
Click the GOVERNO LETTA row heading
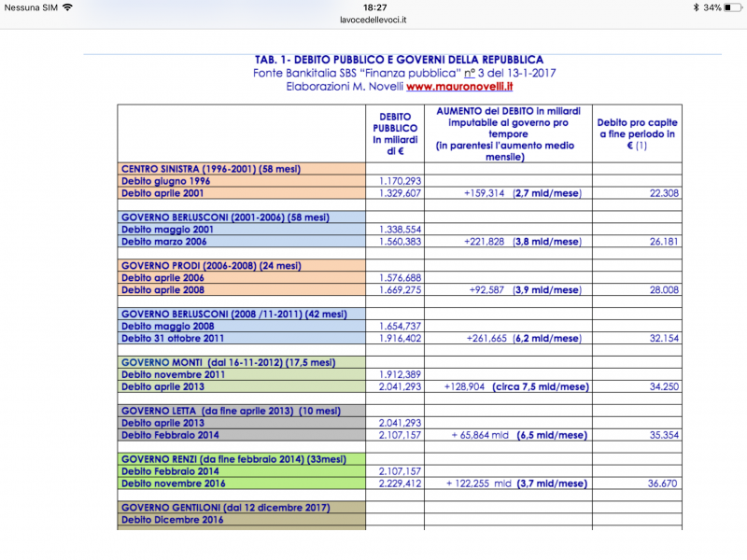click(231, 411)
